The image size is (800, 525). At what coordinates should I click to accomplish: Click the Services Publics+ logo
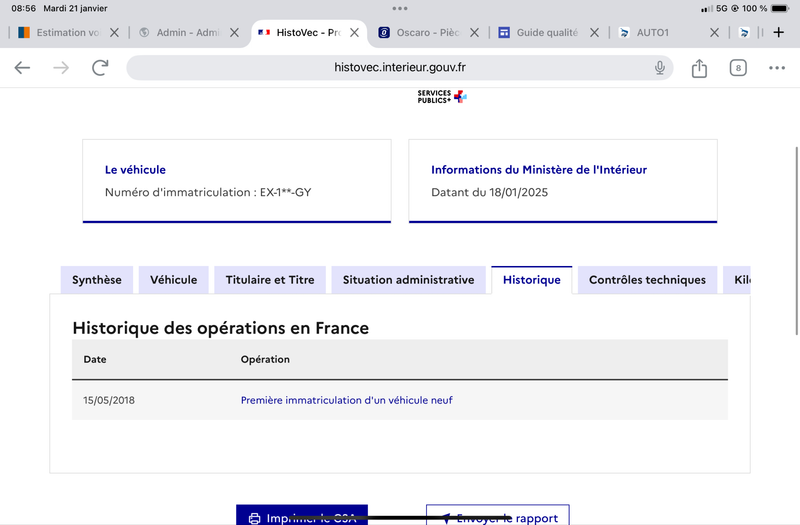(x=442, y=96)
